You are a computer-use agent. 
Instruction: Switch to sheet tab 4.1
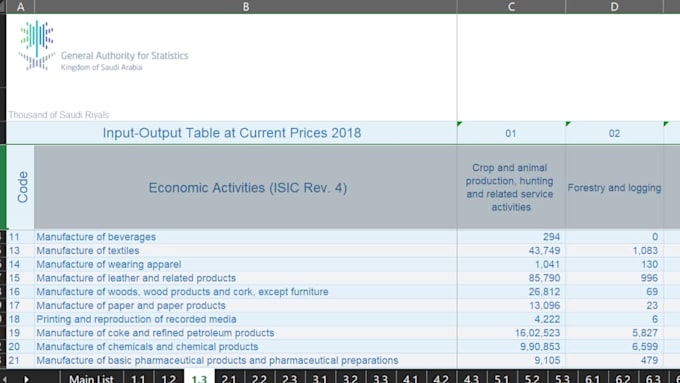(411, 377)
